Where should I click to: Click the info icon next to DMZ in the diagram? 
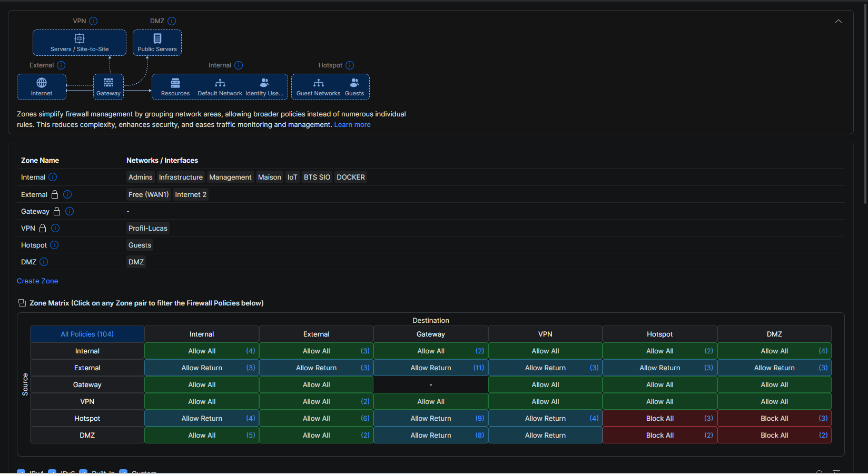point(172,21)
